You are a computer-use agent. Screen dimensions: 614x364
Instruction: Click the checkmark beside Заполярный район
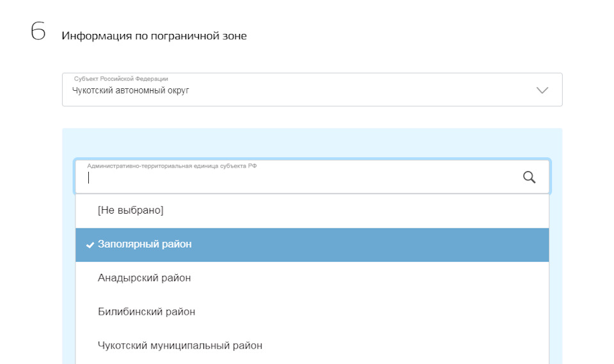click(90, 245)
